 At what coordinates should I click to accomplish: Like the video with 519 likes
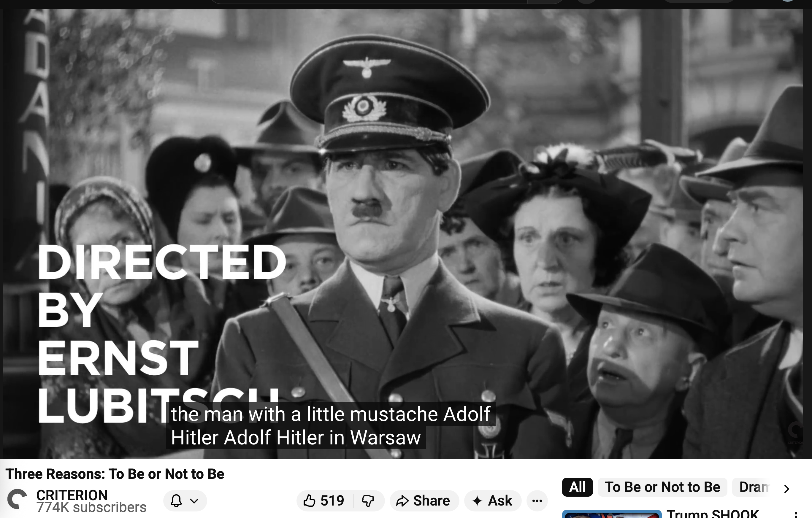pyautogui.click(x=324, y=500)
